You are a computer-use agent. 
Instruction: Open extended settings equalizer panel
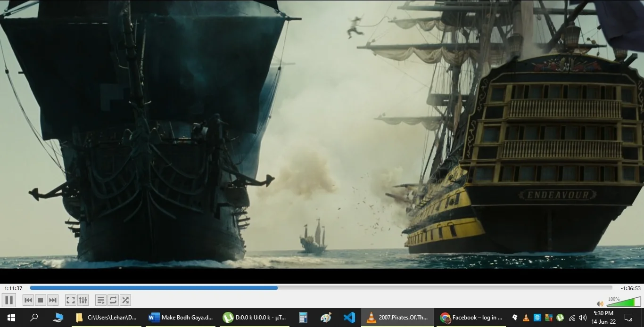click(83, 300)
